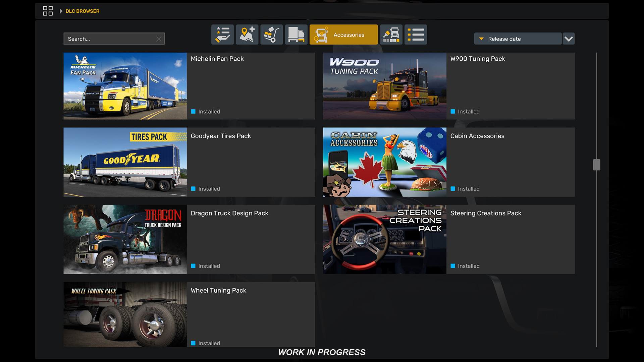Screen dimensions: 644x362
Task: Click W900 Tuning Pack title
Action: click(x=478, y=59)
